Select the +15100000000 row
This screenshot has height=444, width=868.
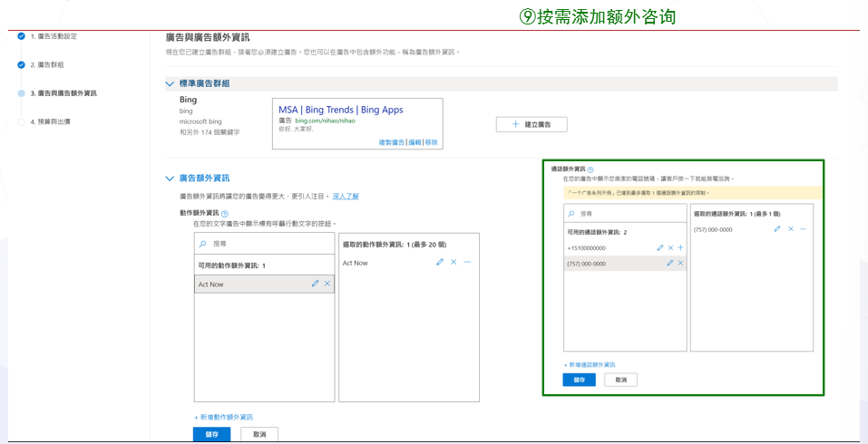click(x=625, y=247)
